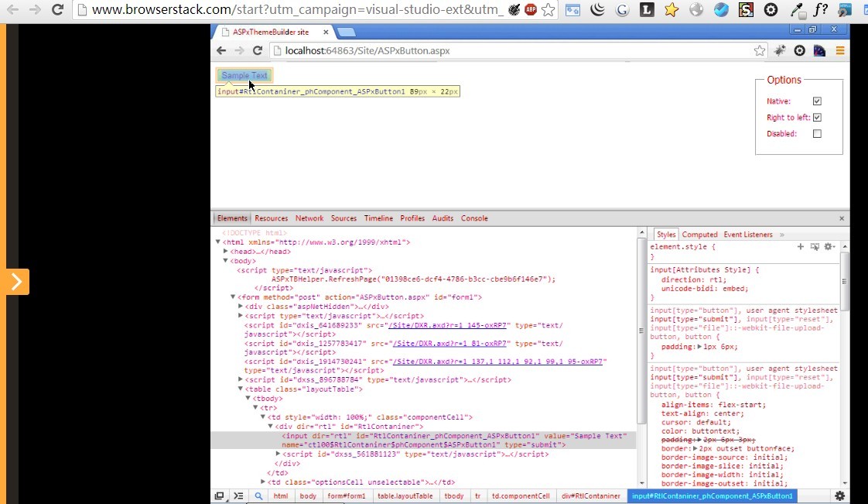The image size is (868, 504).
Task: Show more Styles sidebar tabs chevron
Action: [781, 235]
